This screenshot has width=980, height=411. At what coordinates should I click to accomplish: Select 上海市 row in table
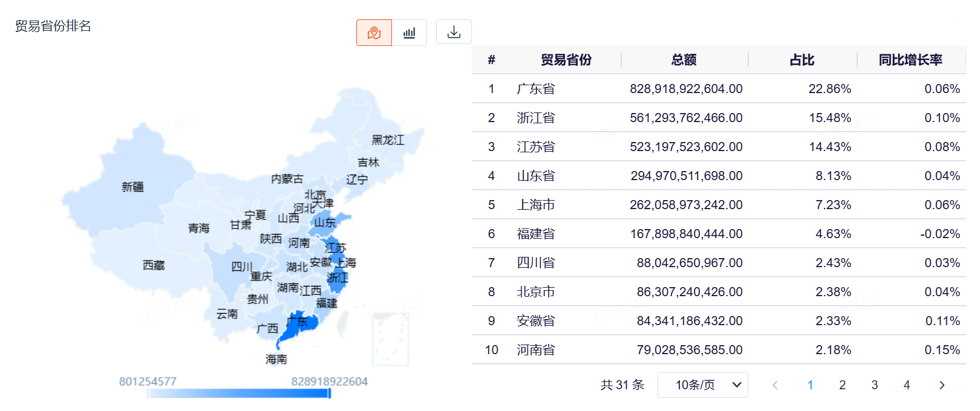tap(719, 205)
